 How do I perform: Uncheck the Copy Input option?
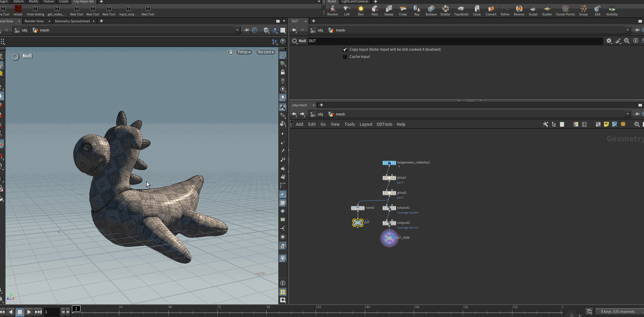(x=345, y=49)
